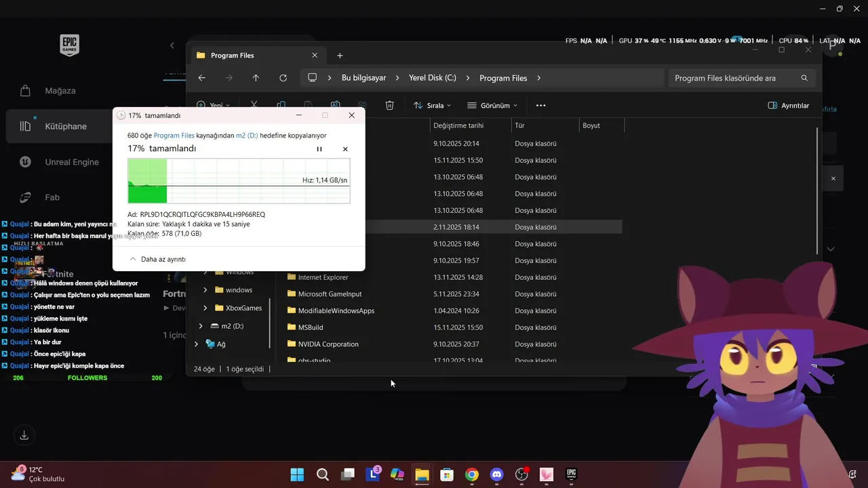
Task: Refresh the Program Files folder view
Action: (x=283, y=78)
